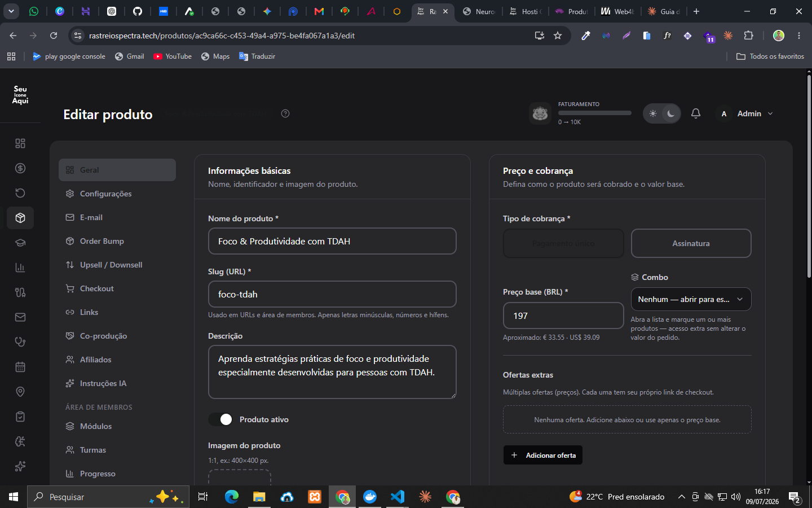Click the dollar sign sales sidebar icon

tap(20, 168)
